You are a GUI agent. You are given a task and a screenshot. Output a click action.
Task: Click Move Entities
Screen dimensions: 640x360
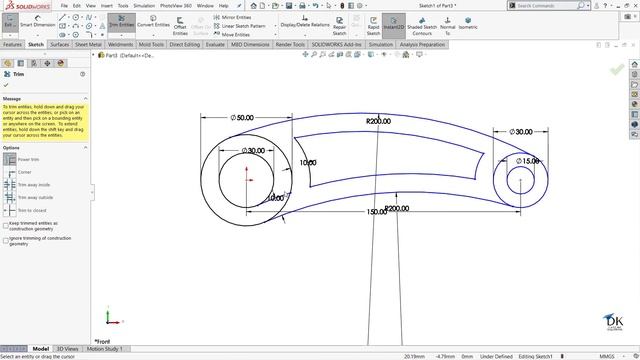pos(231,35)
